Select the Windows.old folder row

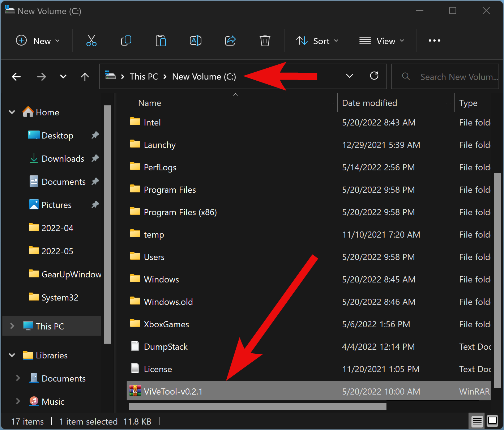pos(309,302)
